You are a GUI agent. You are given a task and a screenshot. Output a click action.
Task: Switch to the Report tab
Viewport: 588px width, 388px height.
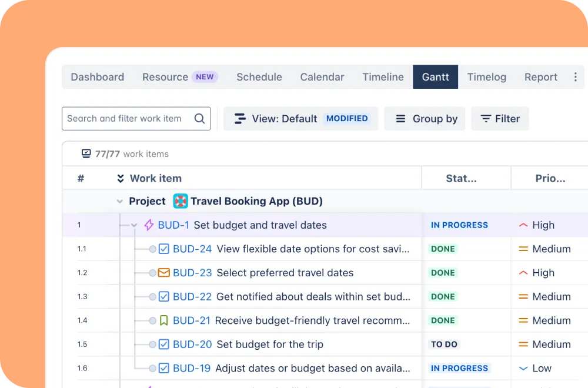pyautogui.click(x=541, y=77)
